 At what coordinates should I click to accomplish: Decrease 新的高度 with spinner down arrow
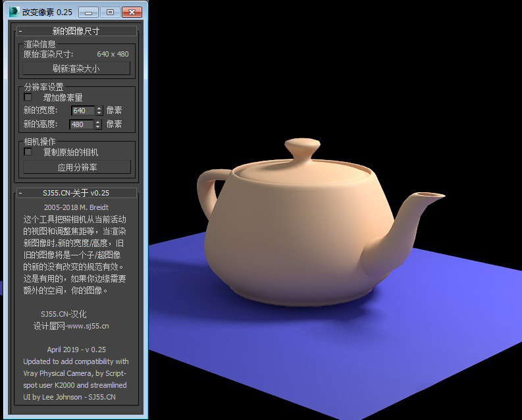(x=99, y=127)
